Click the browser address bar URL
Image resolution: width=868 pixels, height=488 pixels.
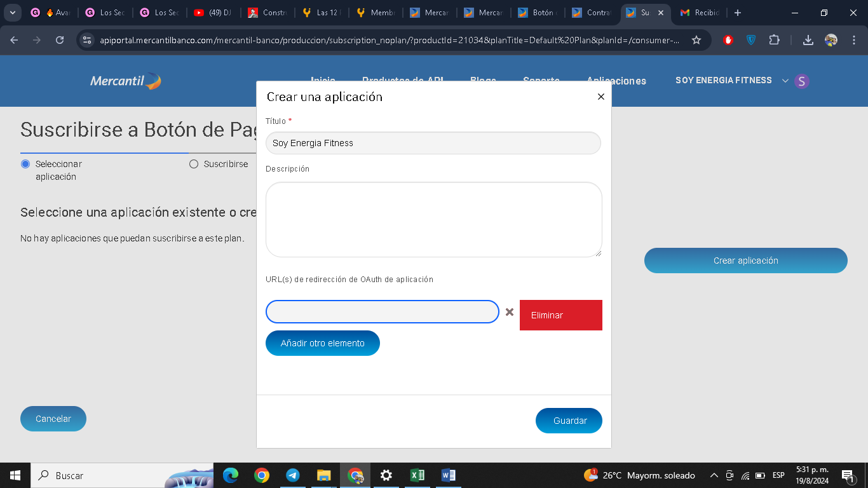(389, 40)
